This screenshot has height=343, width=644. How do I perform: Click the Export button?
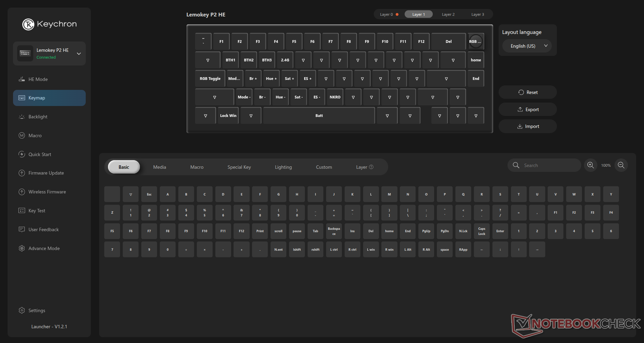pos(527,109)
